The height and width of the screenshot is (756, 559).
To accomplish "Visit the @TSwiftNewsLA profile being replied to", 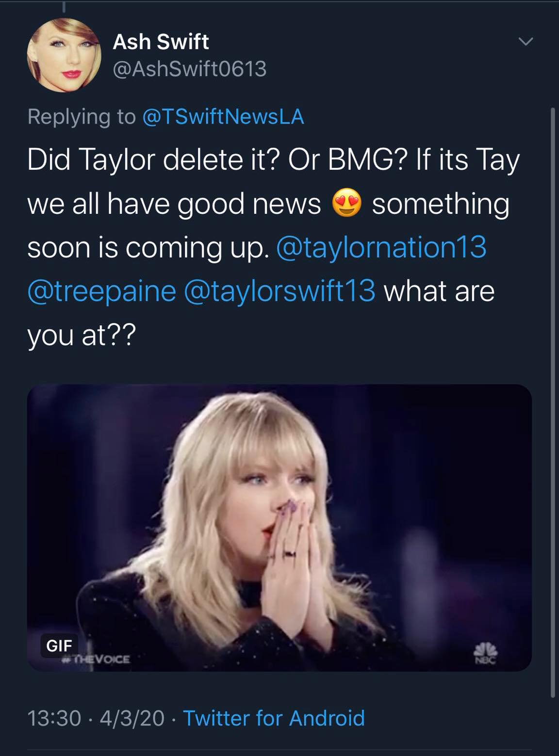I will (x=223, y=116).
